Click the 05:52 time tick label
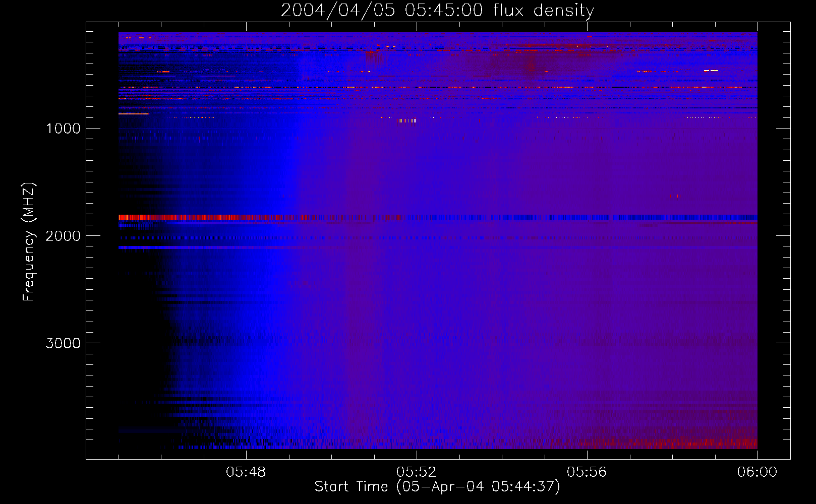The height and width of the screenshot is (504, 816). click(x=417, y=472)
